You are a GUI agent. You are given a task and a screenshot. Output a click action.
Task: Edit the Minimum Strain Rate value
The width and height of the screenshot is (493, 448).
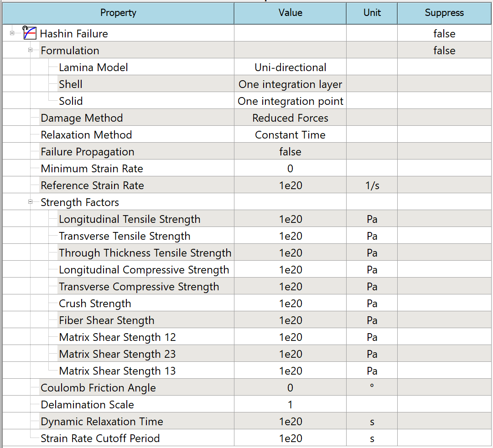click(x=290, y=168)
